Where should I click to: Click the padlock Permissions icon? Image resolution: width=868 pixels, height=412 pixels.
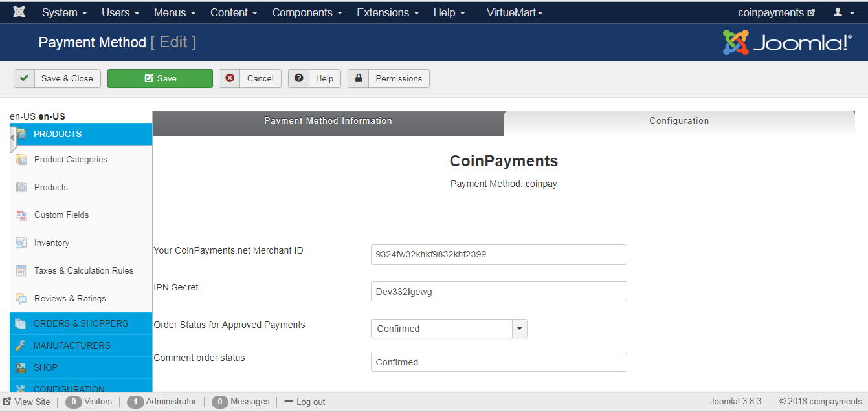358,78
